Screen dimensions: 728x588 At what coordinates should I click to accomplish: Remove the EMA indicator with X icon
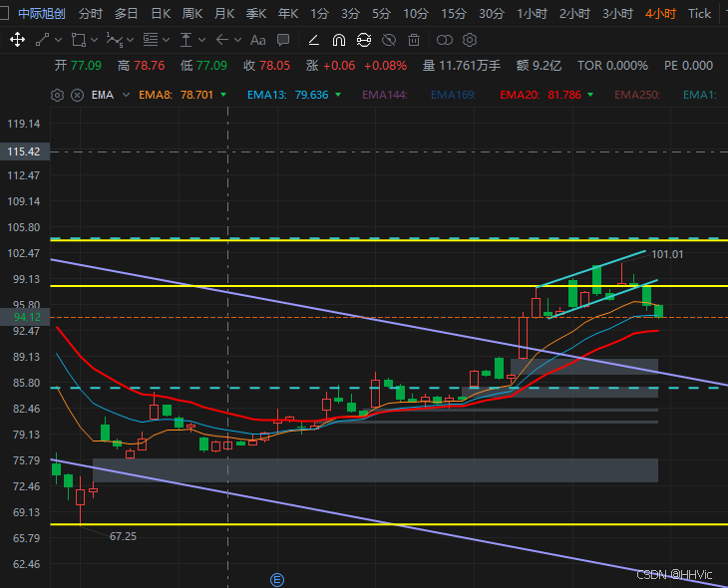click(x=77, y=95)
